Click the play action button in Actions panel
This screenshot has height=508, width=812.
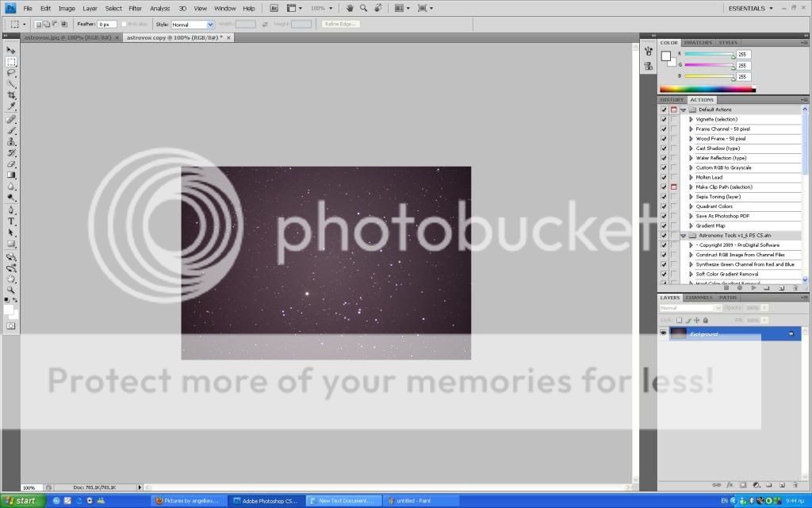tap(753, 287)
